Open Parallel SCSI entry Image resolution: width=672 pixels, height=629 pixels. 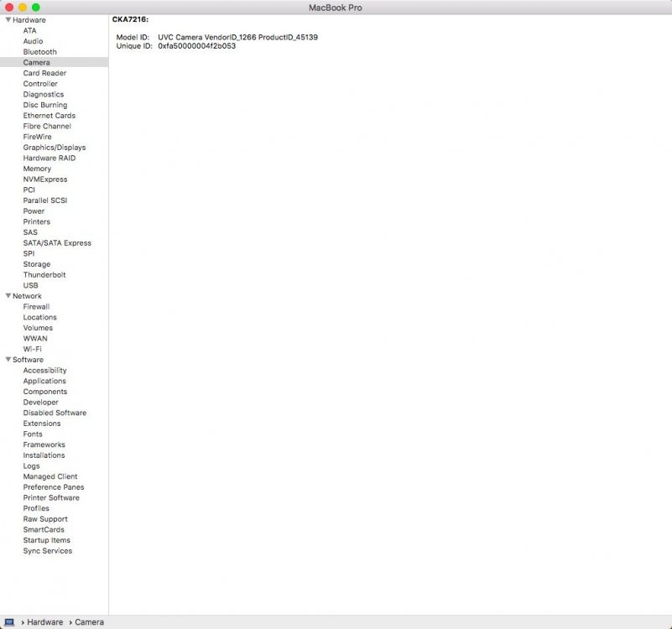pyautogui.click(x=45, y=200)
